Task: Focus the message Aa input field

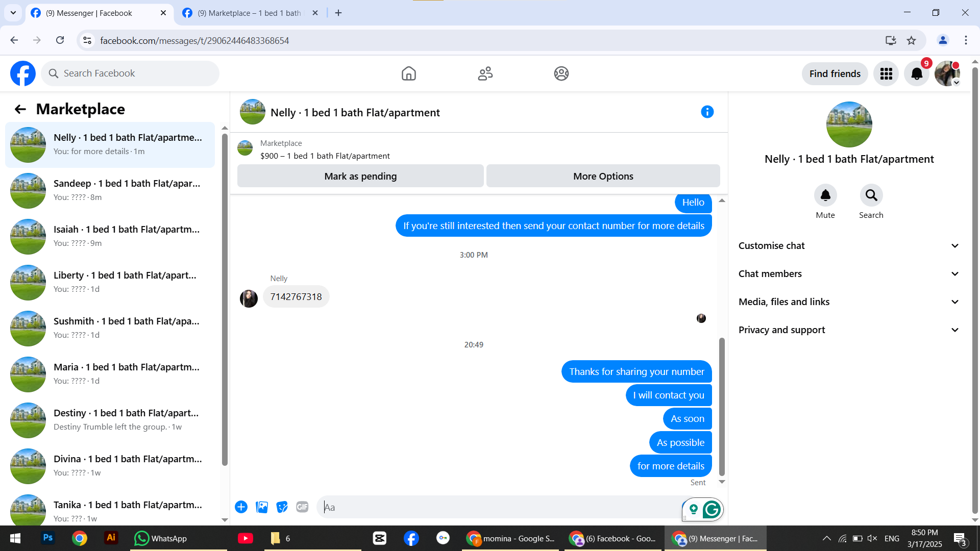Action: click(500, 507)
